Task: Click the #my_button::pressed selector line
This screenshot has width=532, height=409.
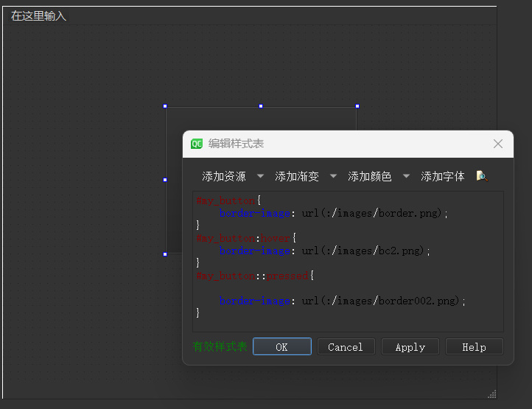Action: pos(255,276)
